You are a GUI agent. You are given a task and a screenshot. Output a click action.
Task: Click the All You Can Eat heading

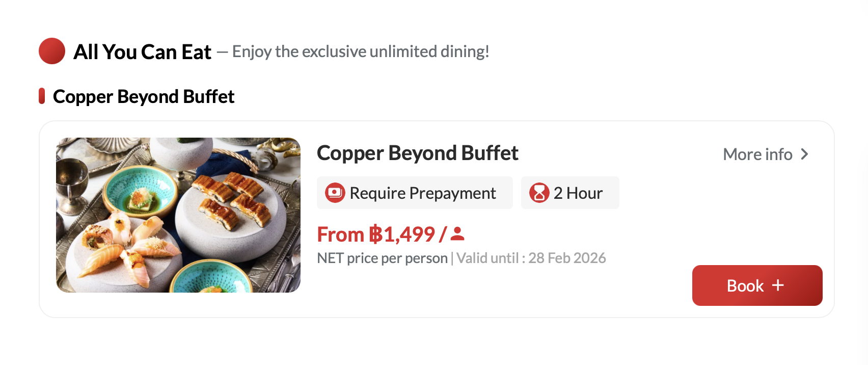[x=142, y=51]
